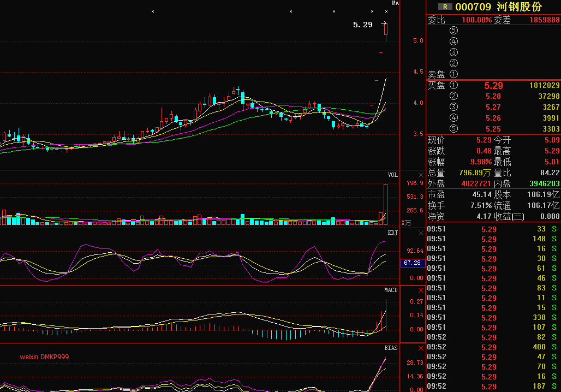Close the BIAS indicator panel
This screenshot has height=392, width=561.
click(421, 348)
